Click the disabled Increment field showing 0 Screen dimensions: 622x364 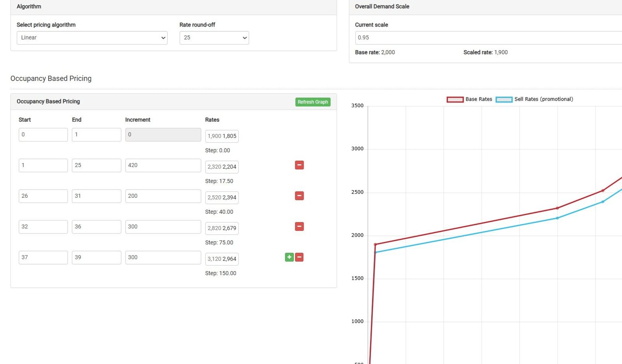(x=163, y=134)
